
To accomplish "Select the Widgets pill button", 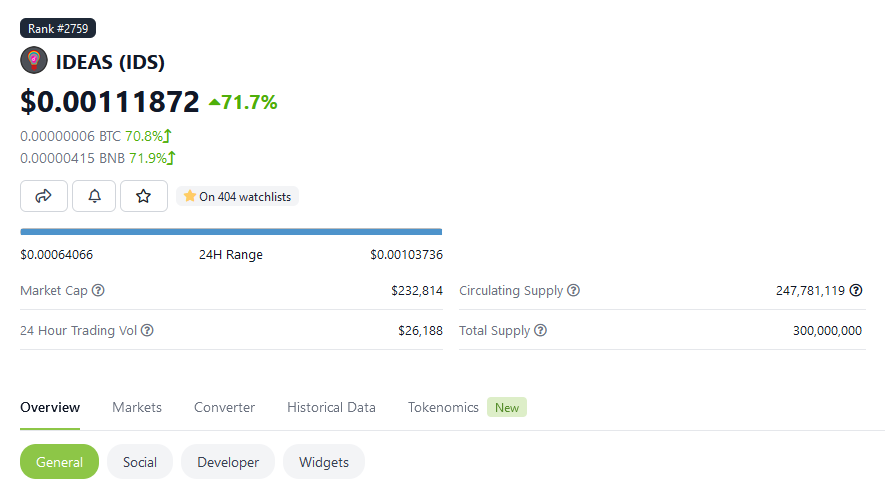I will [x=324, y=462].
